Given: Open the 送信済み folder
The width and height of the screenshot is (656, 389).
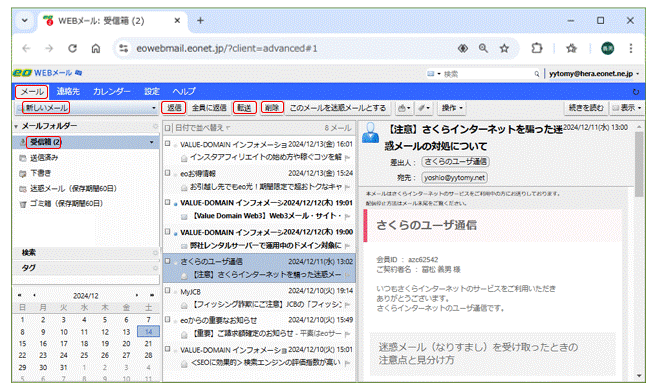Looking at the screenshot, I should (44, 158).
